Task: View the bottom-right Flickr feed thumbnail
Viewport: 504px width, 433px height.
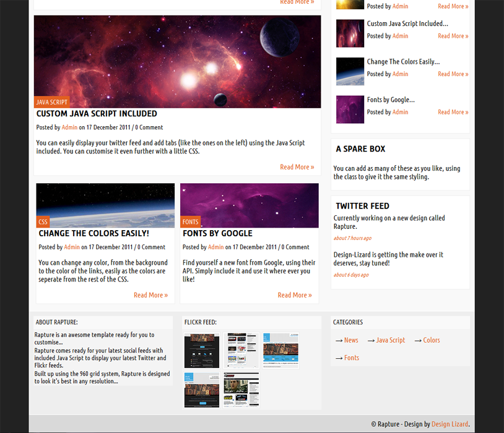Action: pos(241,390)
